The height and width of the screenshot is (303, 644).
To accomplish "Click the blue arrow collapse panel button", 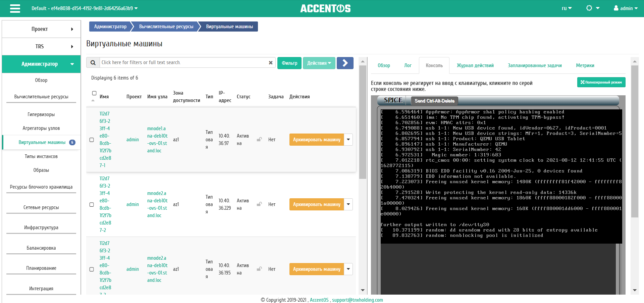I will click(x=345, y=63).
